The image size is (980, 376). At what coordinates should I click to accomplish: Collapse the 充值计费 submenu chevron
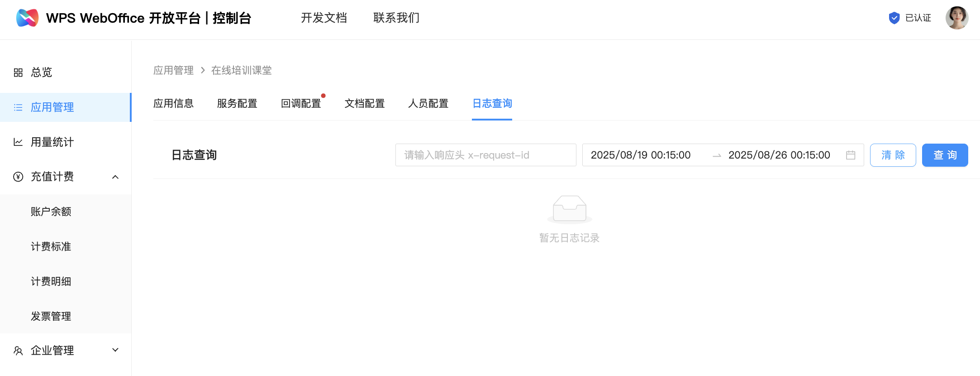(115, 177)
